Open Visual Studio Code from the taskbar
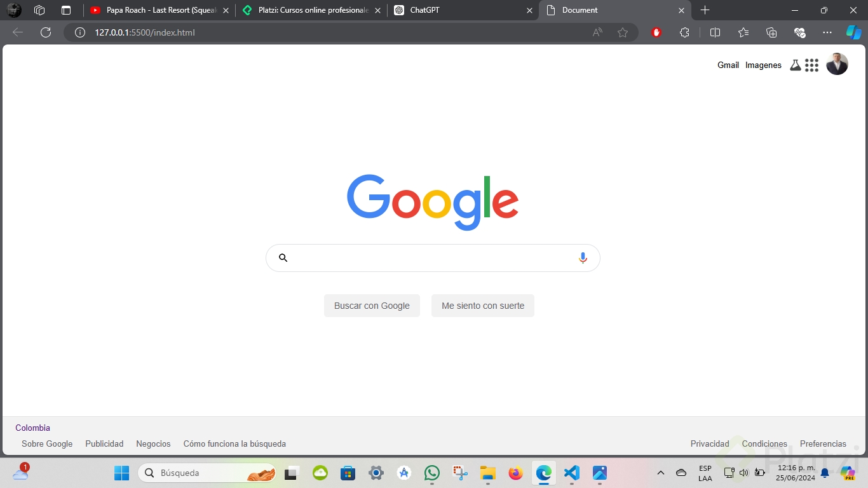The height and width of the screenshot is (488, 868). (x=572, y=473)
